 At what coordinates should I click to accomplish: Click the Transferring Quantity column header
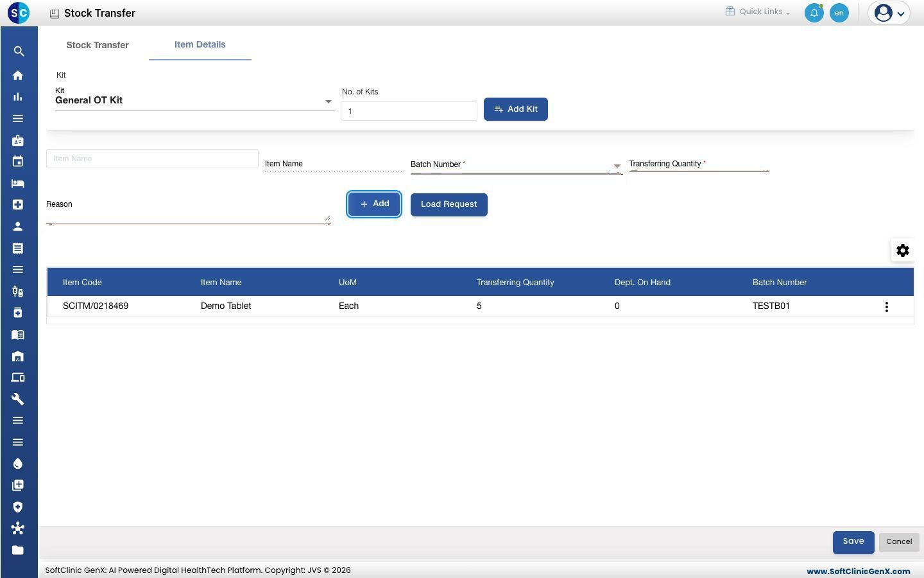coord(515,283)
